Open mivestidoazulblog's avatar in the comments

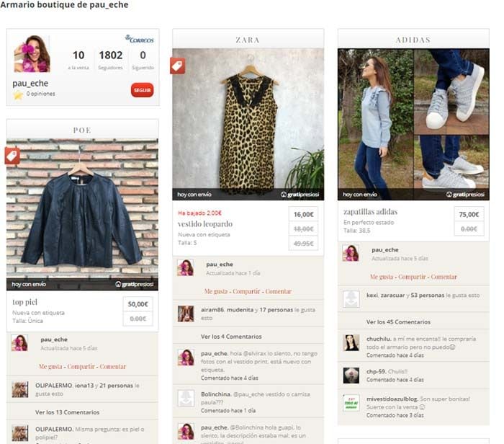[351, 403]
